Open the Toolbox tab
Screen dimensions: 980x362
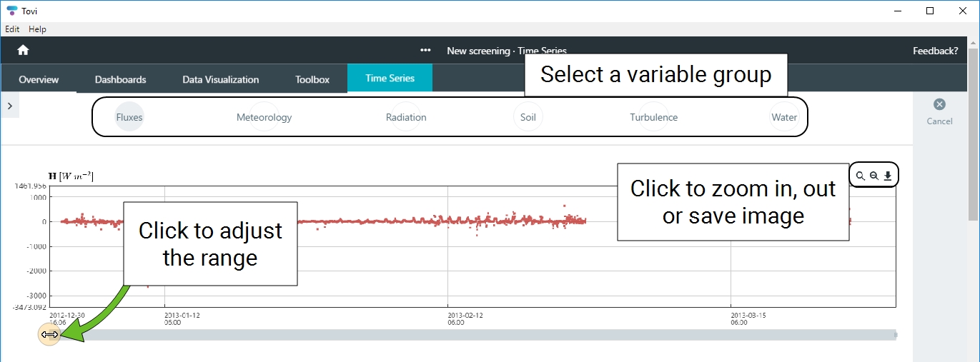click(x=312, y=79)
